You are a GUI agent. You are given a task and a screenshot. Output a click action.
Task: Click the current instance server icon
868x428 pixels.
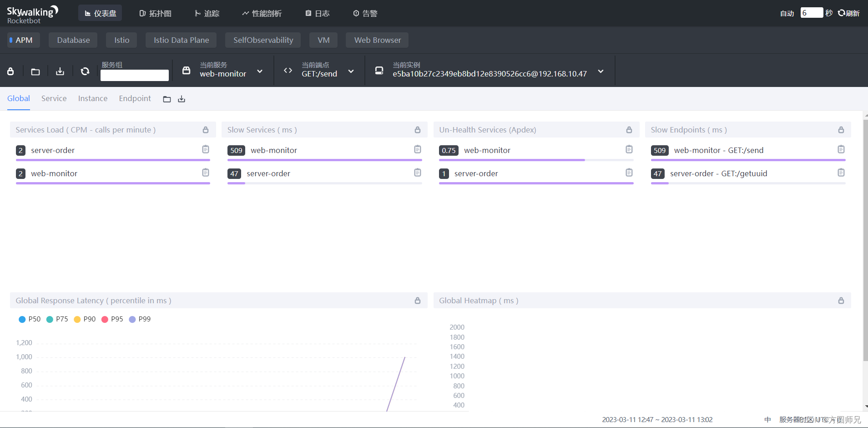click(379, 71)
